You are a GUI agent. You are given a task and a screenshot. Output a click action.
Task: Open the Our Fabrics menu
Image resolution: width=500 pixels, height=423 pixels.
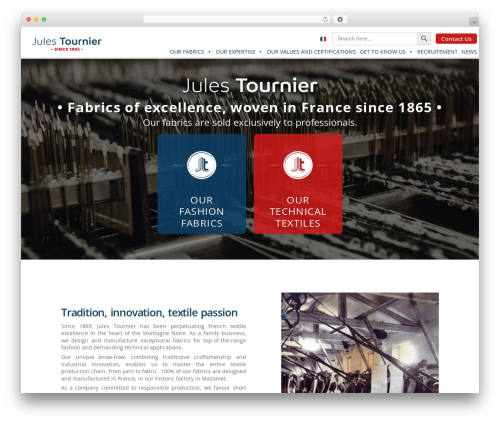click(x=187, y=52)
